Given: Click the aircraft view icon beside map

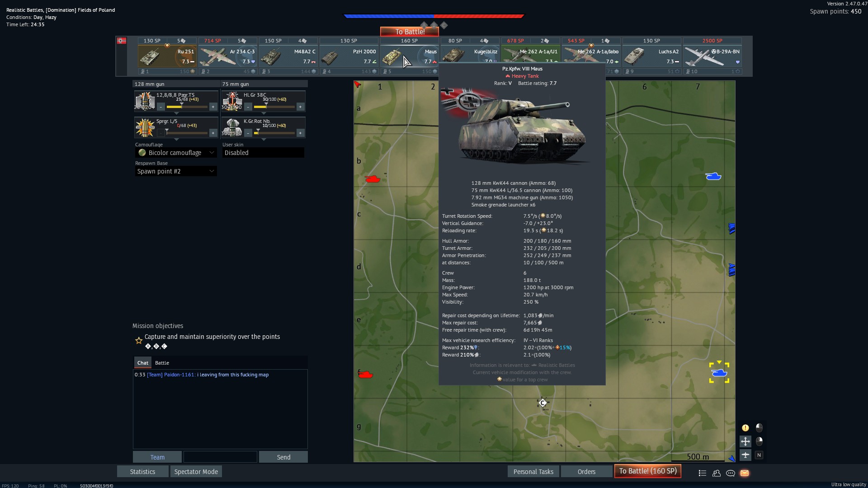Looking at the screenshot, I should point(745,455).
